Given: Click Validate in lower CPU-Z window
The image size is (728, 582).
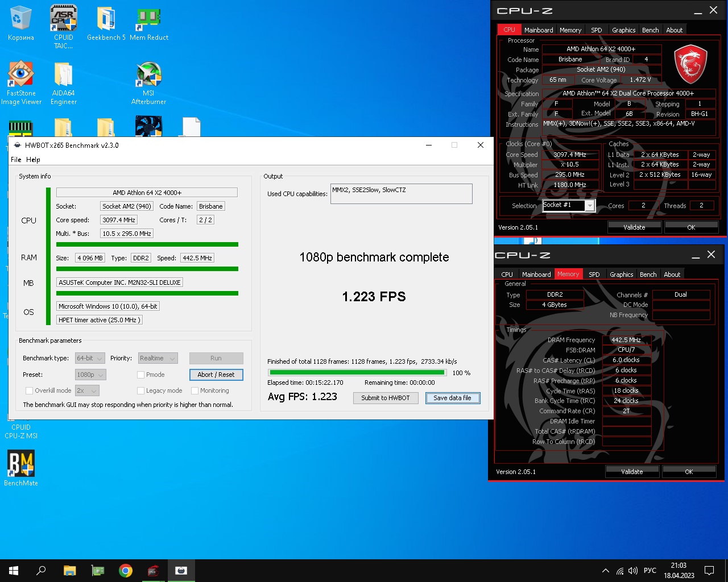Looking at the screenshot, I should click(x=632, y=471).
